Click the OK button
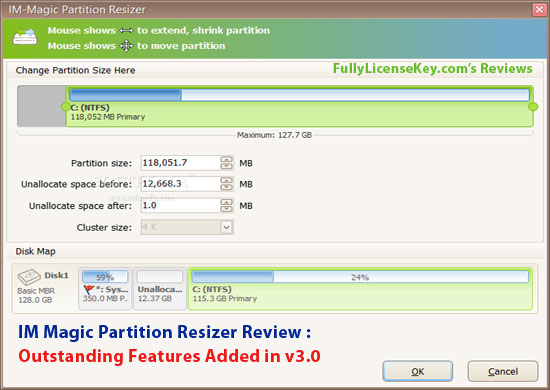 click(417, 371)
